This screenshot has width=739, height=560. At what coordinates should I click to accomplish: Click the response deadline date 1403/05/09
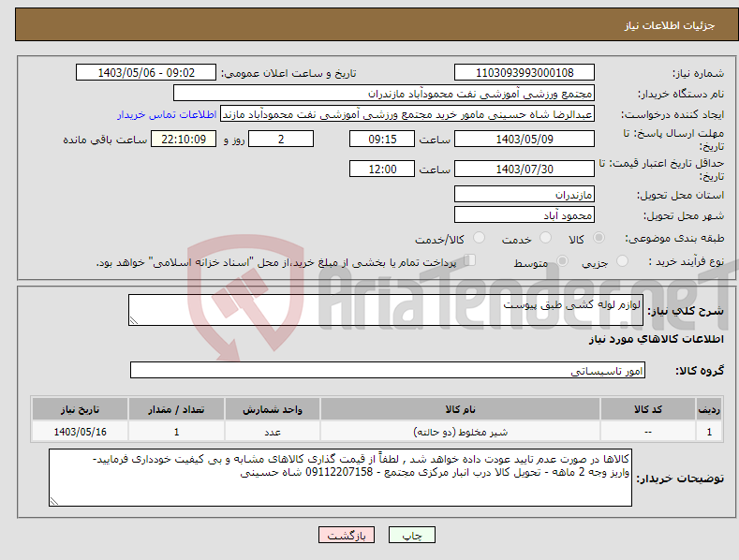pyautogui.click(x=525, y=139)
